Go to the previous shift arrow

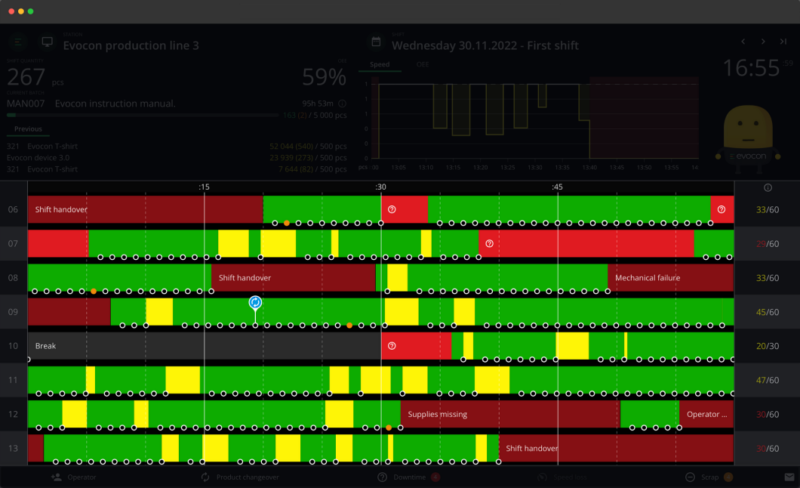[x=743, y=41]
